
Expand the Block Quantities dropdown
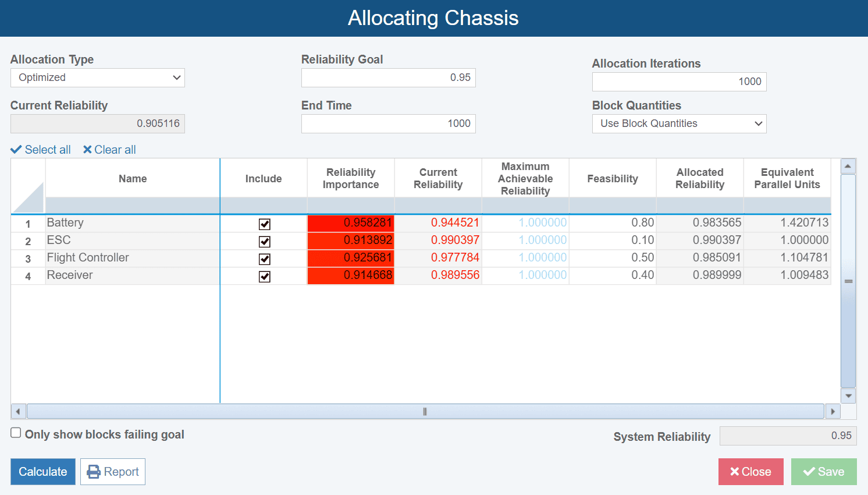(x=679, y=123)
